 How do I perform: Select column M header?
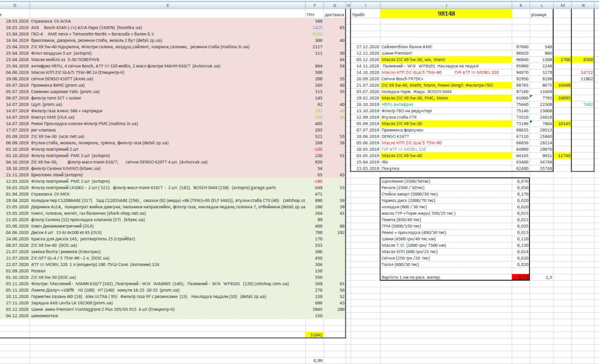tap(563, 6)
